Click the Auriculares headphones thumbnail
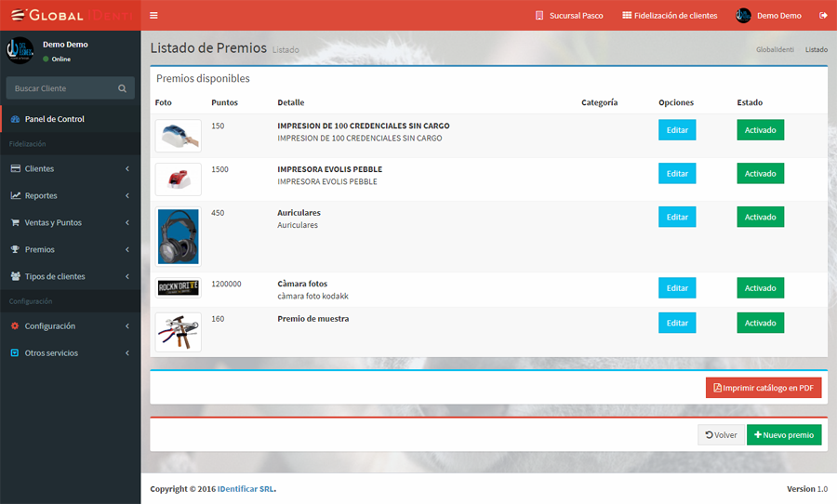The width and height of the screenshot is (837, 504). 178,236
